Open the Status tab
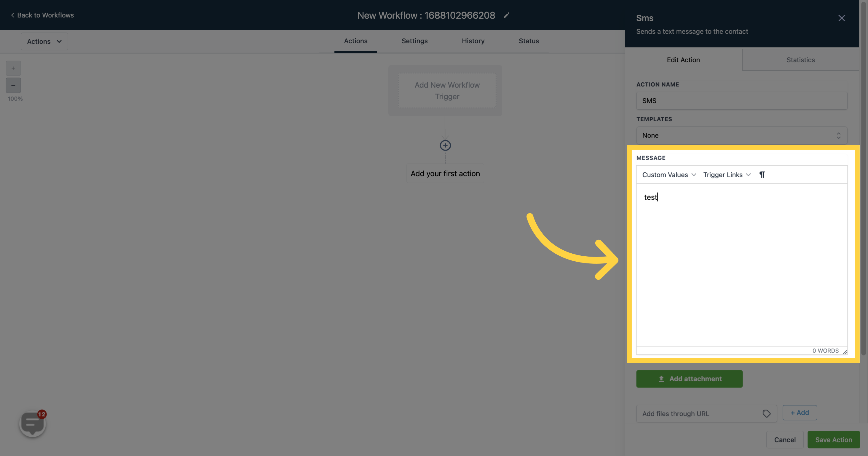This screenshot has height=456, width=868. [529, 41]
